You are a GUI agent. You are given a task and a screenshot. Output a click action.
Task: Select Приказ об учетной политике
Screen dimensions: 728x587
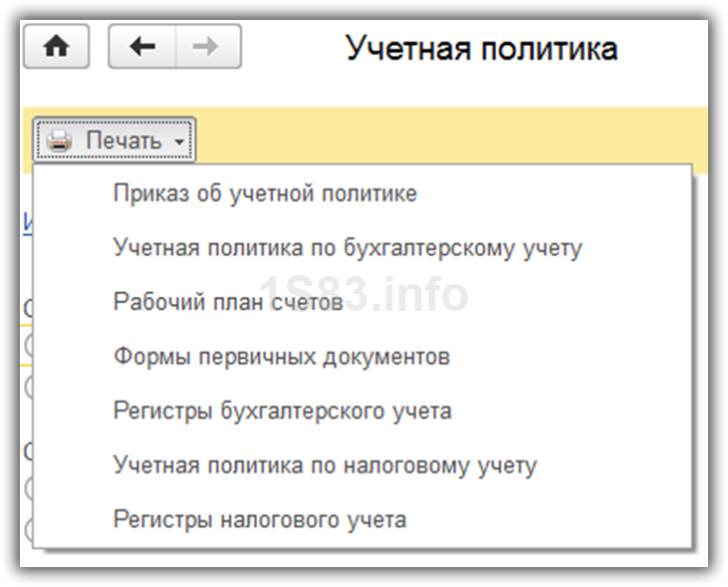tap(363, 193)
